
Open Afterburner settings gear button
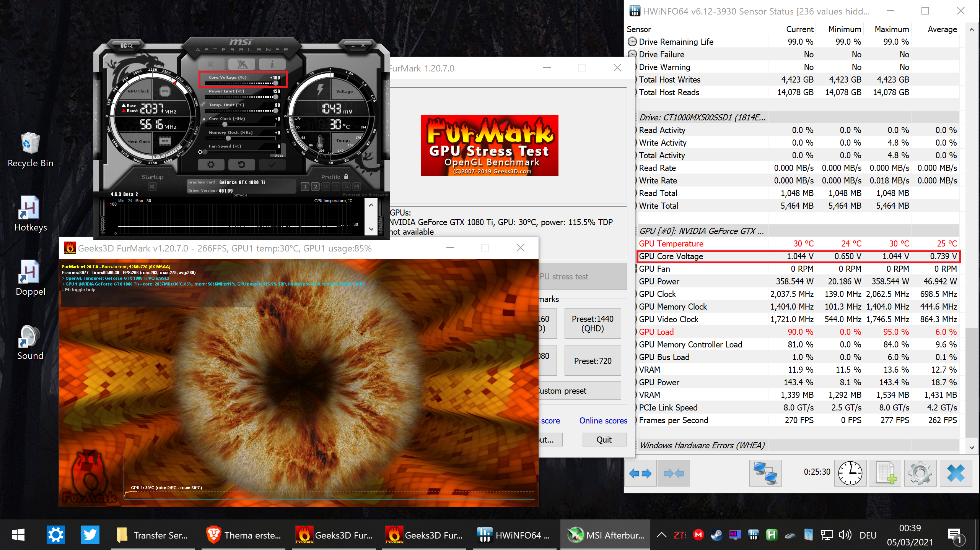(211, 165)
